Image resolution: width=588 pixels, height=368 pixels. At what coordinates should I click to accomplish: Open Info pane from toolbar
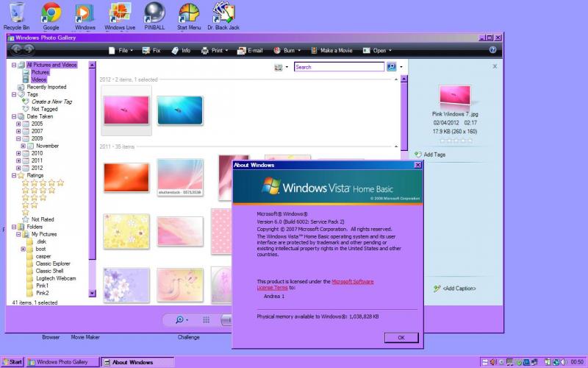click(181, 50)
